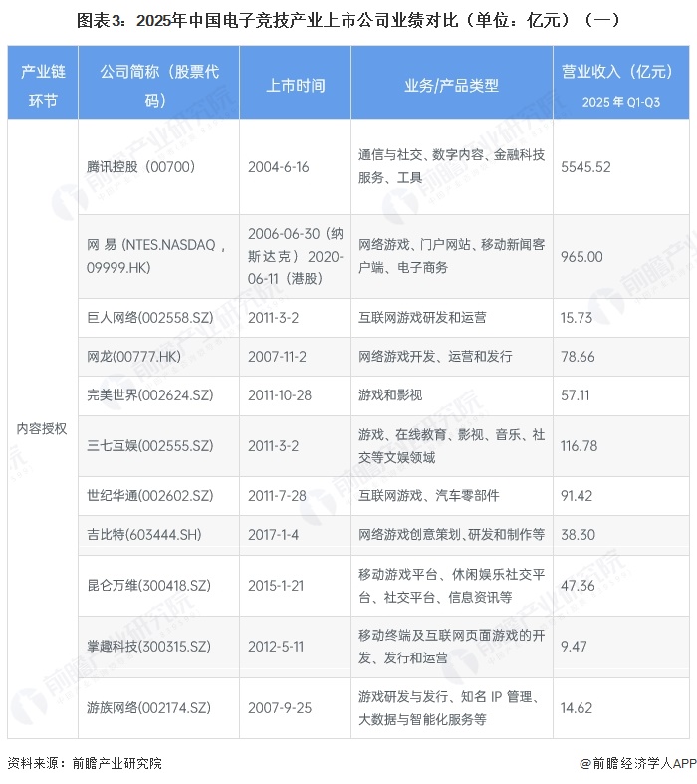
Task: Click the listing date '2017-1-4'
Action: click(x=273, y=535)
